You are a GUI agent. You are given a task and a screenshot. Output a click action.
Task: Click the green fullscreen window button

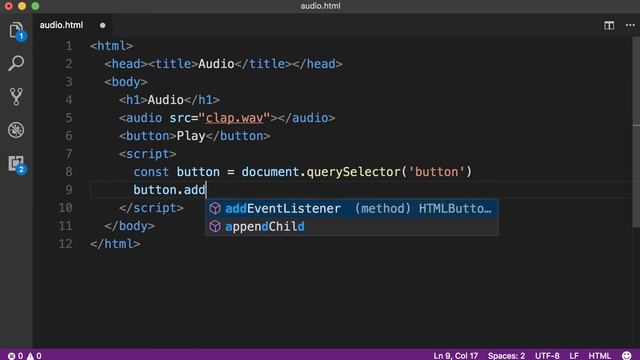36,6
